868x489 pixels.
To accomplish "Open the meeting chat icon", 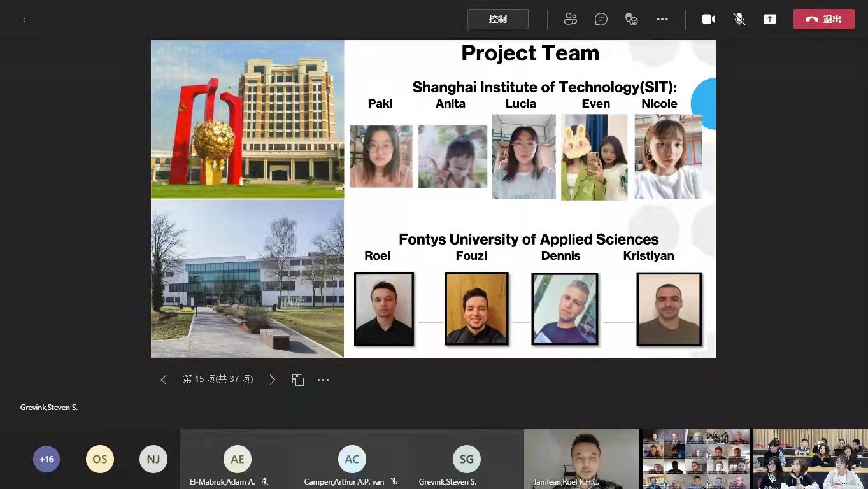I will 601,19.
